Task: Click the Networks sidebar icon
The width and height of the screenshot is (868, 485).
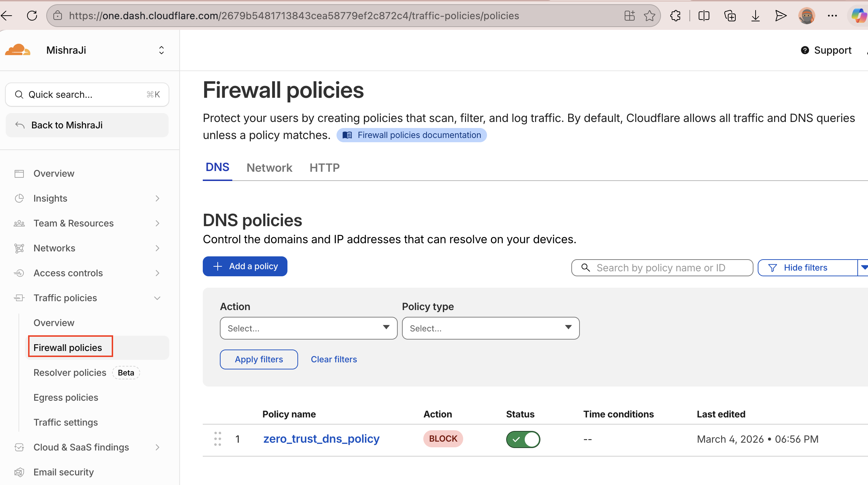Action: (20, 248)
